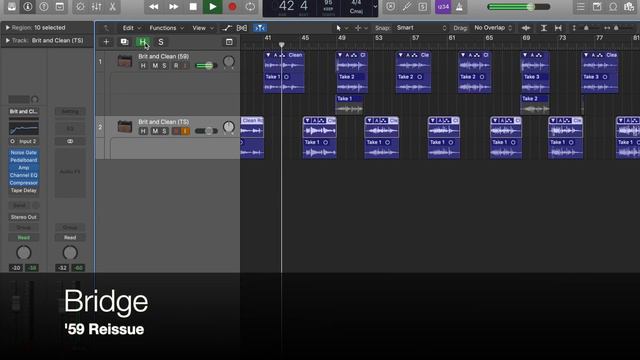Show the Toolbar panel

pos(60,7)
